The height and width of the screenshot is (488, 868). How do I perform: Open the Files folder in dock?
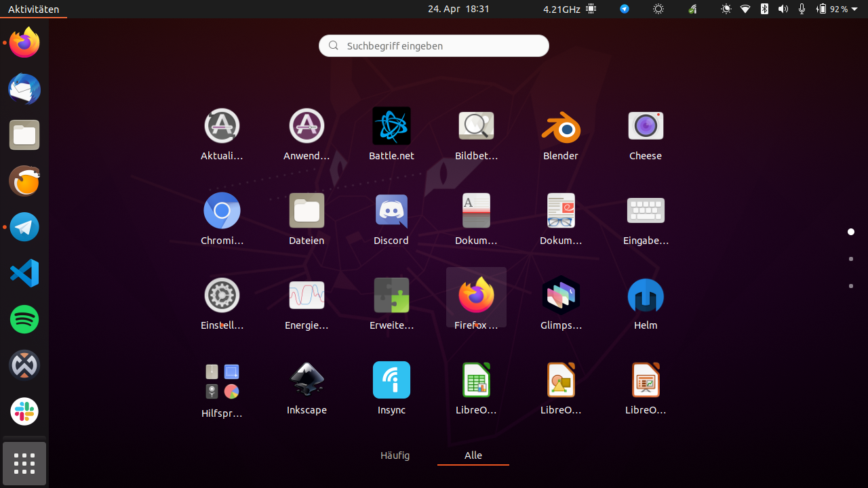[x=24, y=136]
